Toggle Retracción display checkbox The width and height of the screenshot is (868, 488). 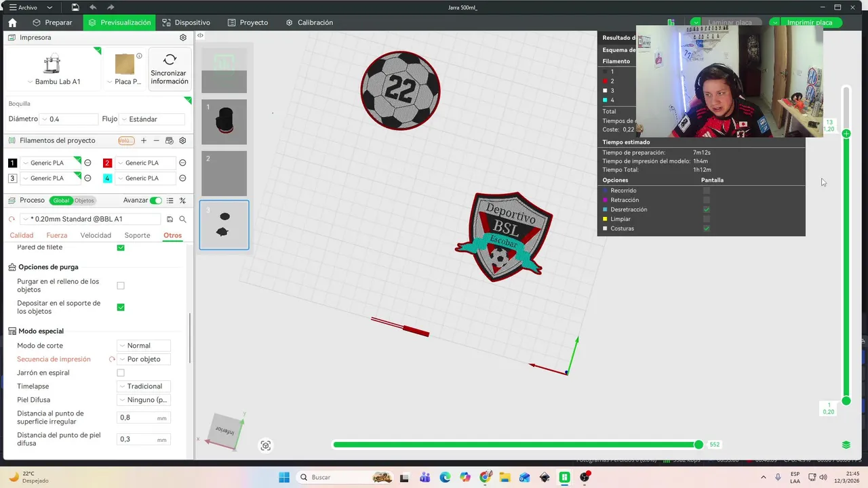click(x=707, y=200)
